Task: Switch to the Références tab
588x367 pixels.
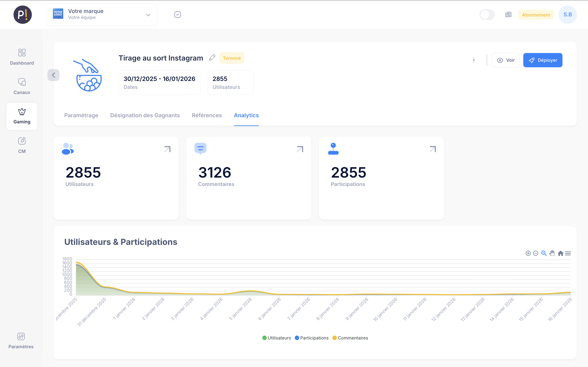Action: coord(207,115)
